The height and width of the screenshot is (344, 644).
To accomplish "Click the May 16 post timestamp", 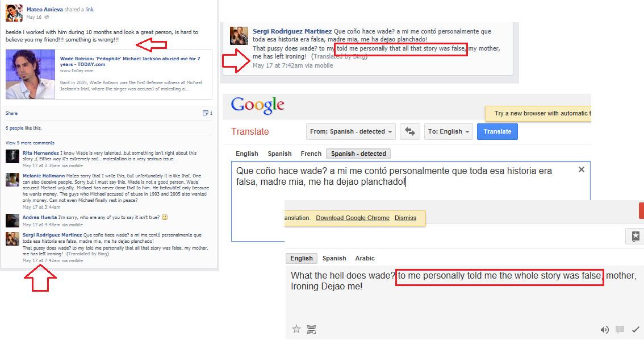I will [34, 17].
